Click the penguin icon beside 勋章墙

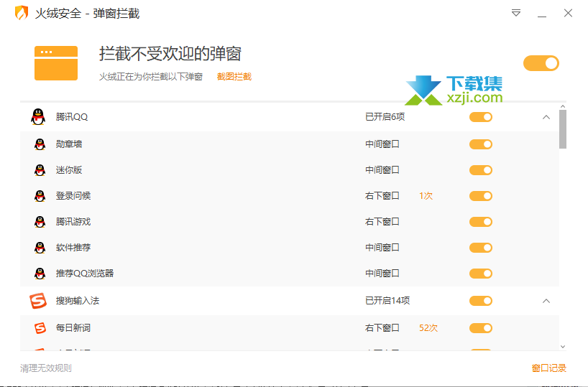[40, 144]
